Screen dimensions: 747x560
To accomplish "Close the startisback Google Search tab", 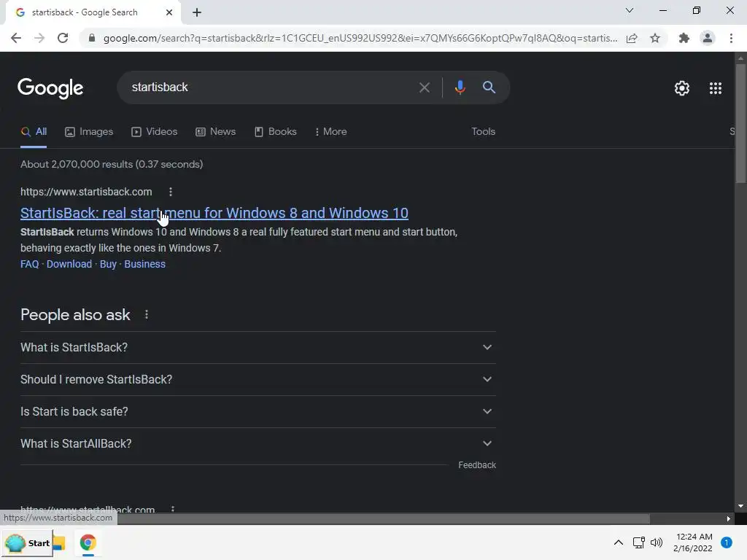I will (x=169, y=12).
